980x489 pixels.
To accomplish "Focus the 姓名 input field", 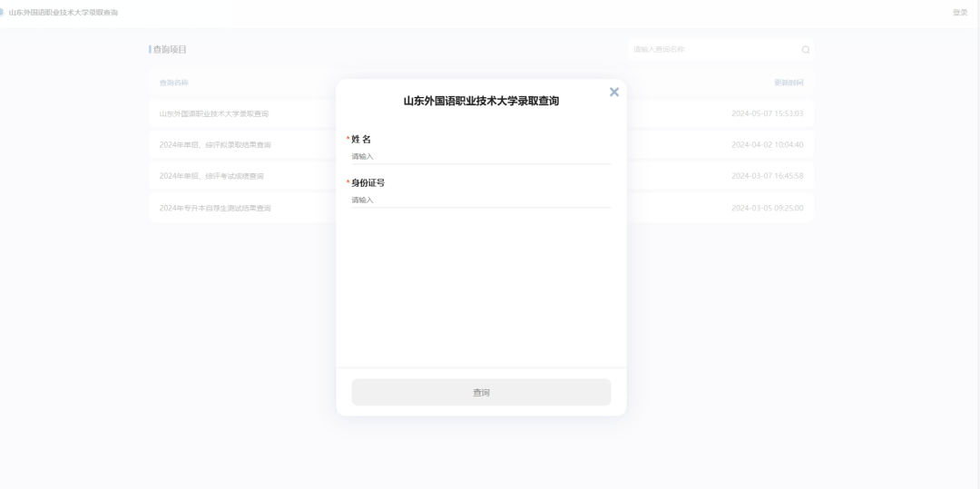I will click(481, 156).
